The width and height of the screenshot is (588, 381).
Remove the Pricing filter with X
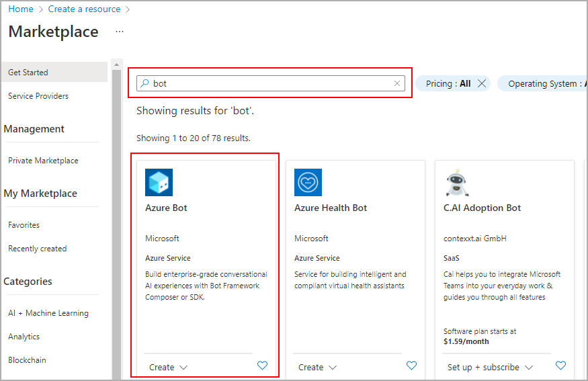(x=482, y=84)
